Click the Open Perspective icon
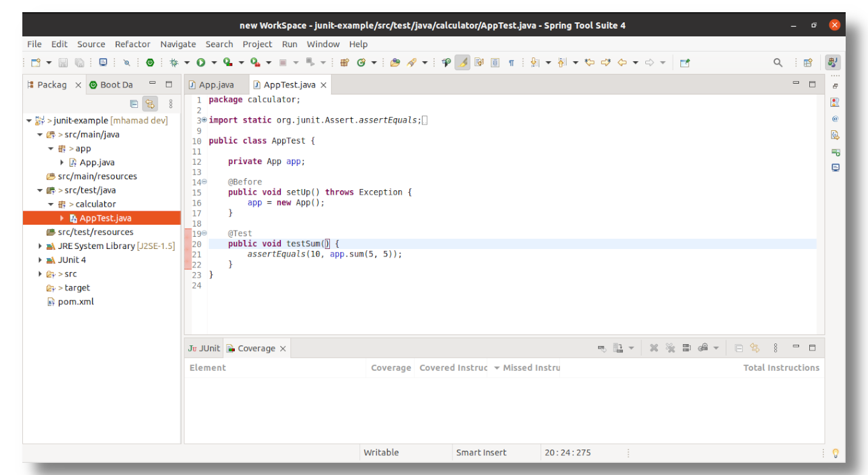The height and width of the screenshot is (475, 868). [808, 63]
